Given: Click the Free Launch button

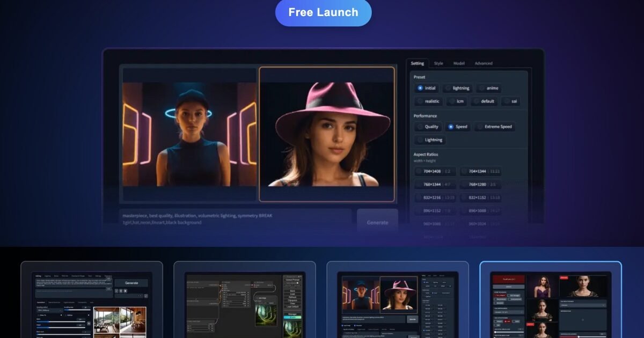Looking at the screenshot, I should click(323, 12).
